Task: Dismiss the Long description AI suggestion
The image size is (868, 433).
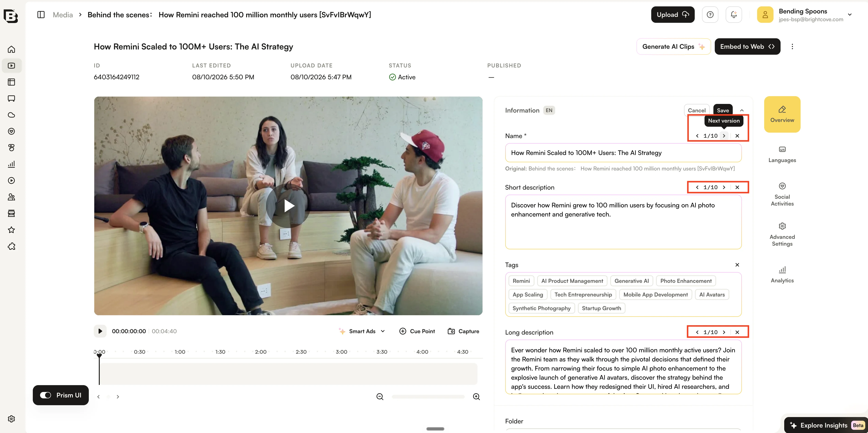Action: point(737,332)
